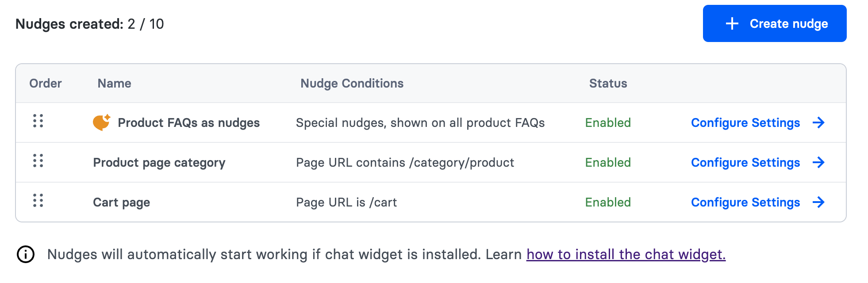Click the Enabled status of Product FAQs nudge

coord(608,122)
